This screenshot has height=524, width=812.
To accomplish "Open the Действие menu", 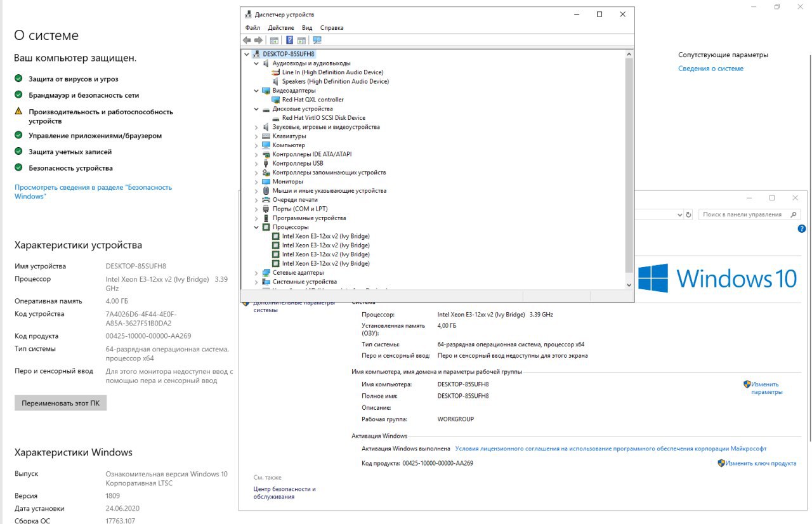I will tap(281, 28).
